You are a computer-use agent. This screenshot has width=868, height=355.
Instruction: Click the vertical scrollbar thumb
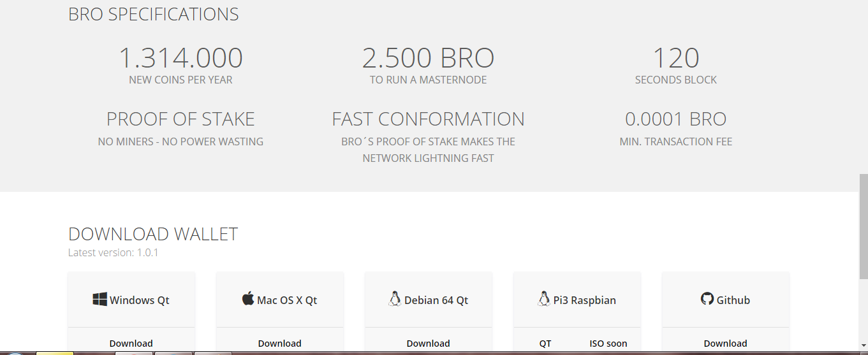pos(864,226)
